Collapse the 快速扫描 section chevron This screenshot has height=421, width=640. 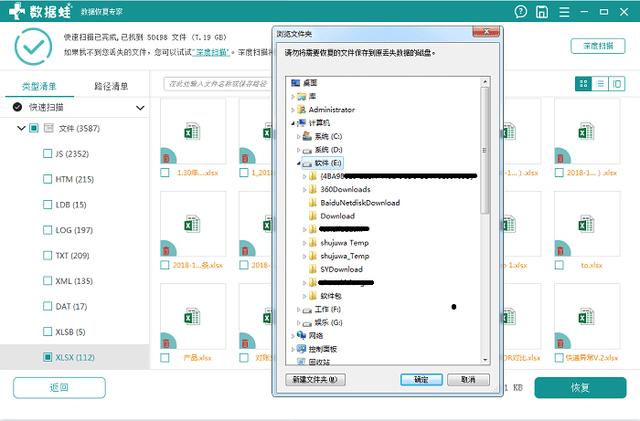coord(140,108)
